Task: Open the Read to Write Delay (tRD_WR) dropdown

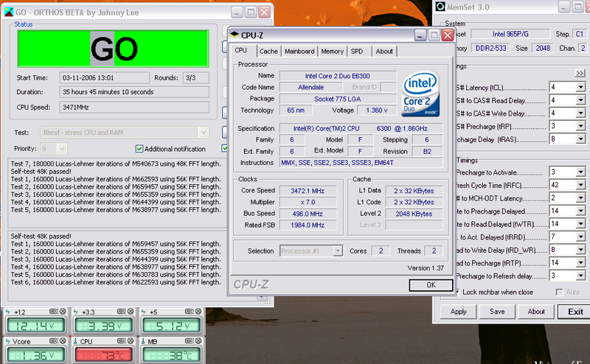Action: coord(580,250)
